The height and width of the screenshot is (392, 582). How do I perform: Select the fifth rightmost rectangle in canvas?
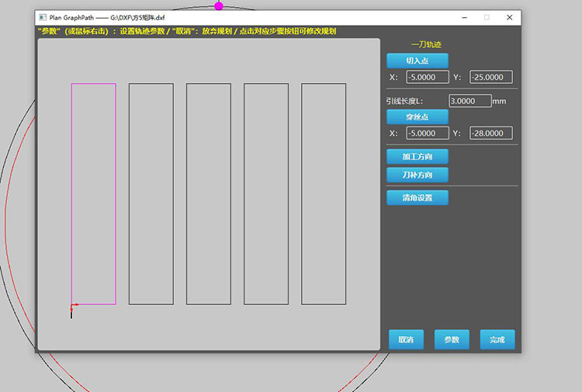(x=324, y=194)
